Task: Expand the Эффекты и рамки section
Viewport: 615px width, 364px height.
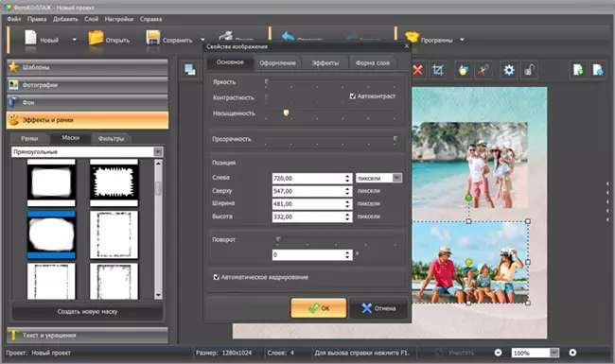Action: point(87,120)
